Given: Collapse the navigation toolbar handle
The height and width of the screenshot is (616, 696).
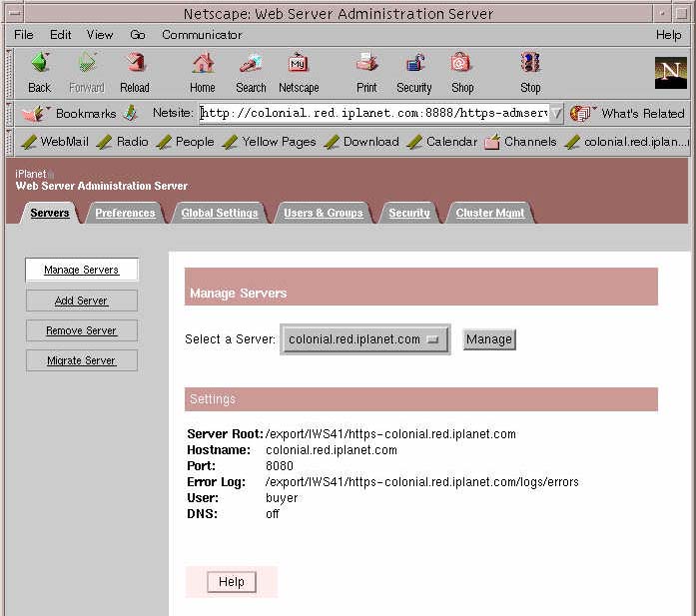Looking at the screenshot, I should 9,73.
